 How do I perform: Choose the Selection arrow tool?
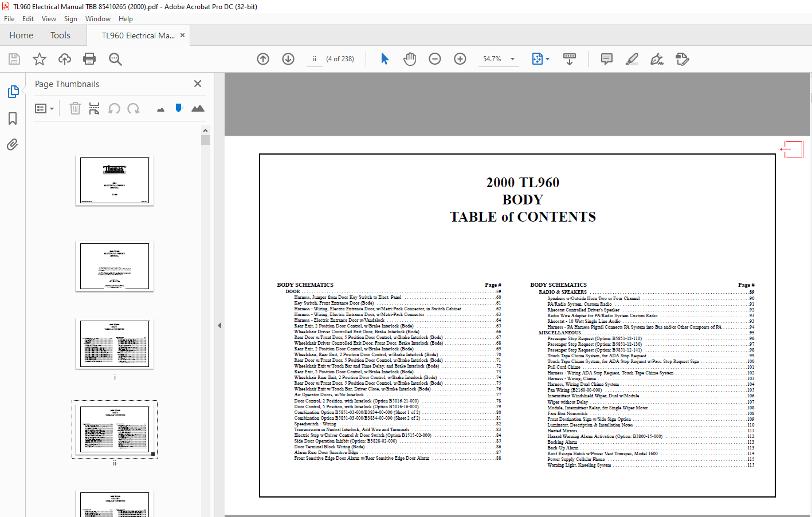pyautogui.click(x=385, y=59)
